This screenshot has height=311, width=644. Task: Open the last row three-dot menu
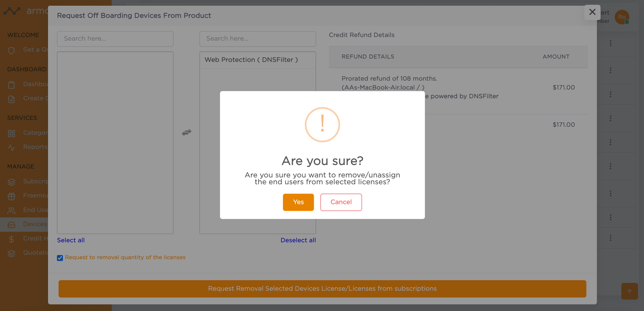(x=611, y=238)
